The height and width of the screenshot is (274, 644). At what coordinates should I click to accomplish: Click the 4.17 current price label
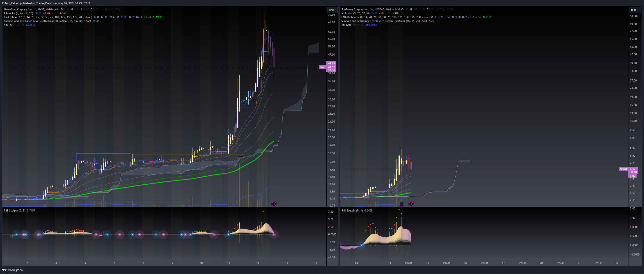[x=633, y=169]
